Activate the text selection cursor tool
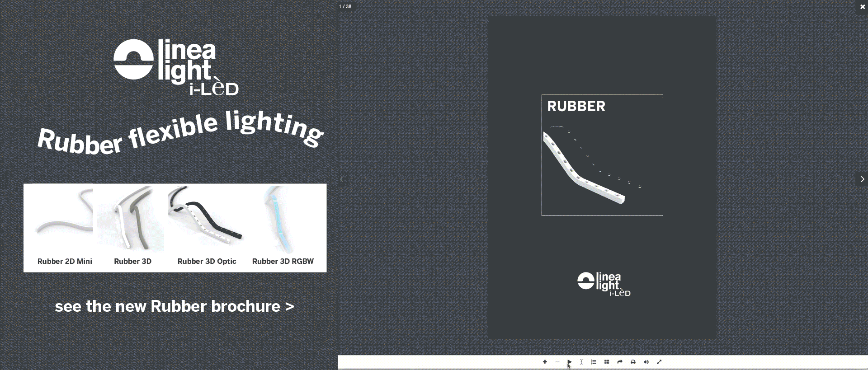This screenshot has width=868, height=370. coord(581,362)
